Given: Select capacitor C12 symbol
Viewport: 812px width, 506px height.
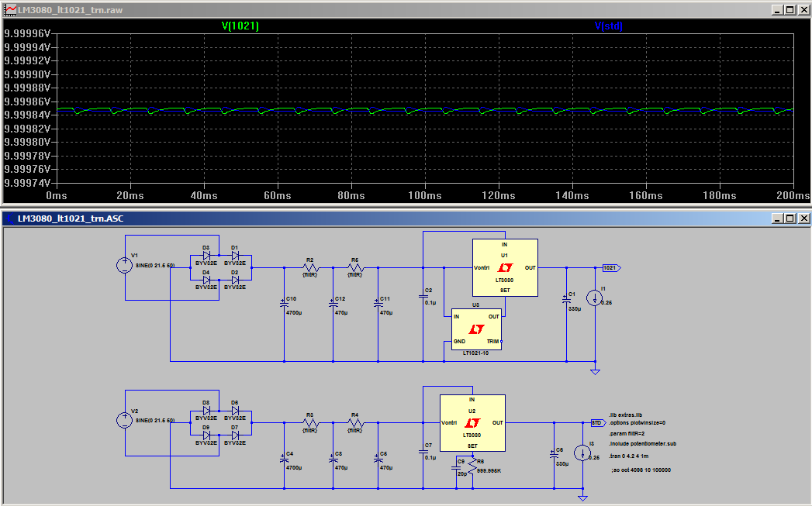Looking at the screenshot, I should (x=333, y=305).
